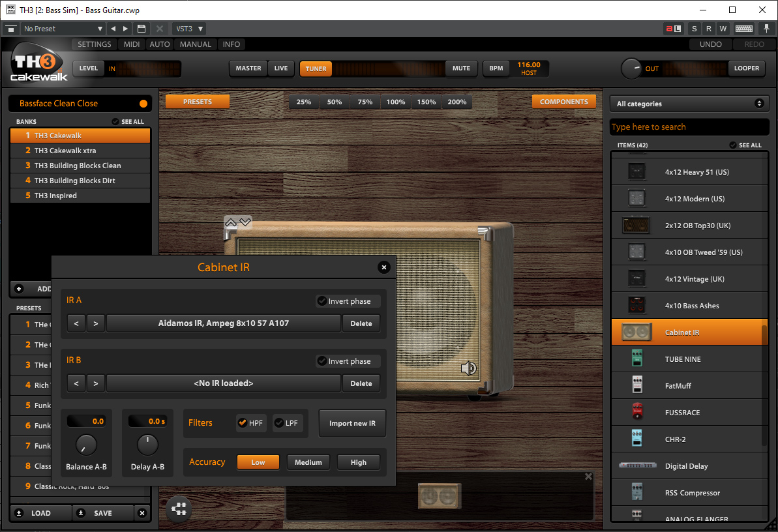
Task: Load previous IR A with left arrow
Action: point(76,323)
